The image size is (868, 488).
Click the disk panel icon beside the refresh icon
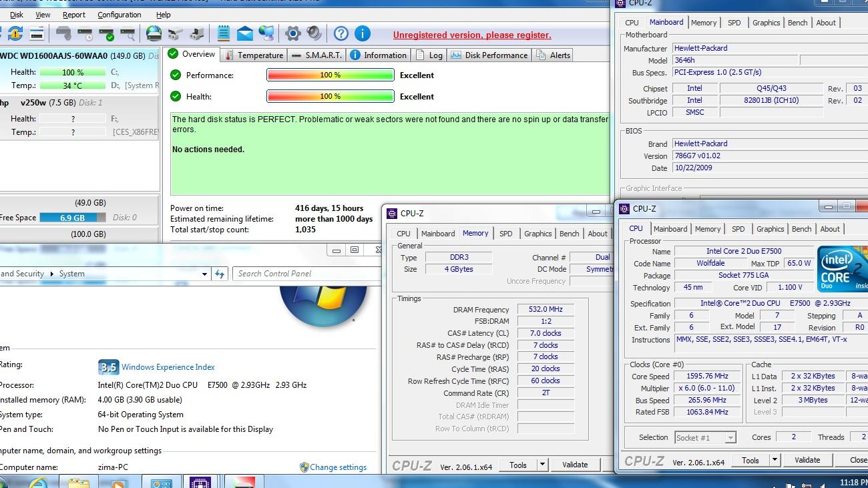coord(37,33)
